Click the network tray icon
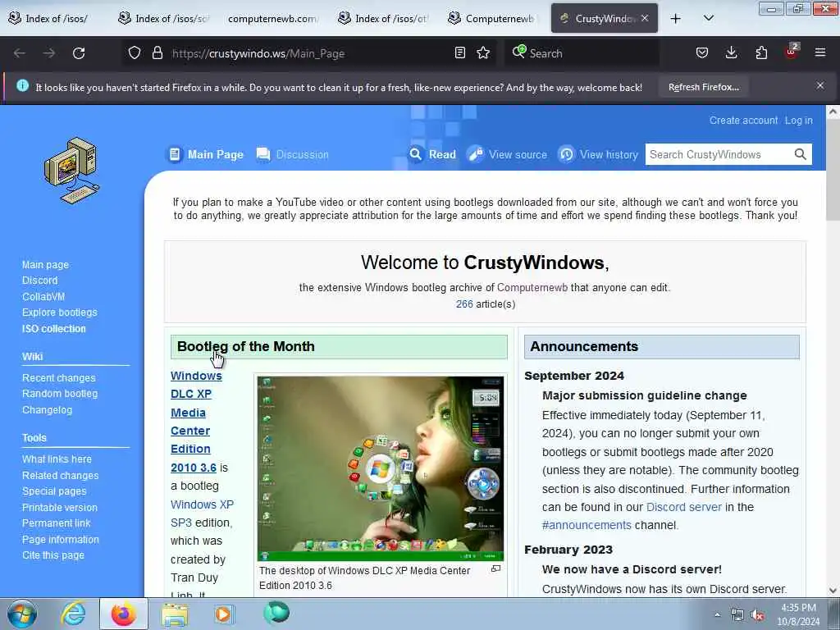This screenshot has height=630, width=840. pos(737,615)
